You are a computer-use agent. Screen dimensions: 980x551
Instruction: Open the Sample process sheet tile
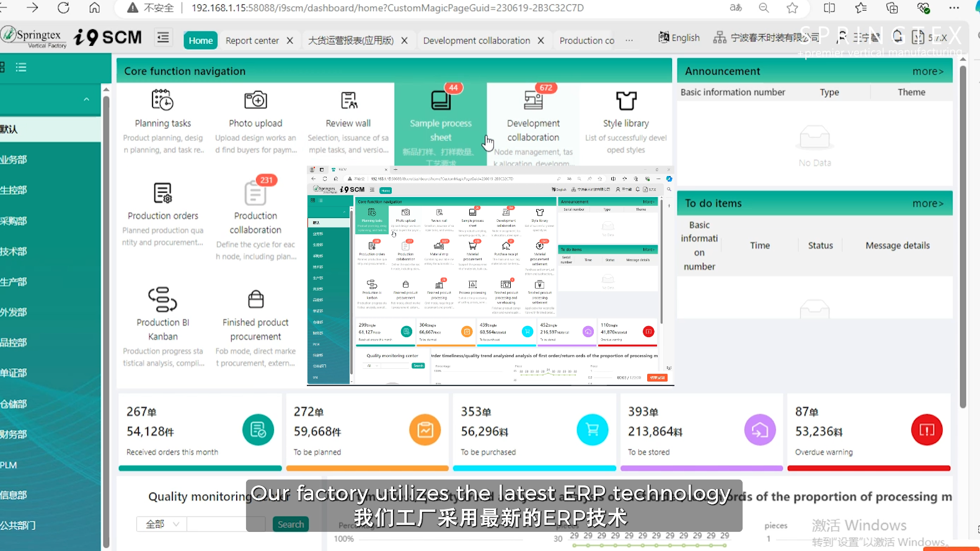coord(441,124)
